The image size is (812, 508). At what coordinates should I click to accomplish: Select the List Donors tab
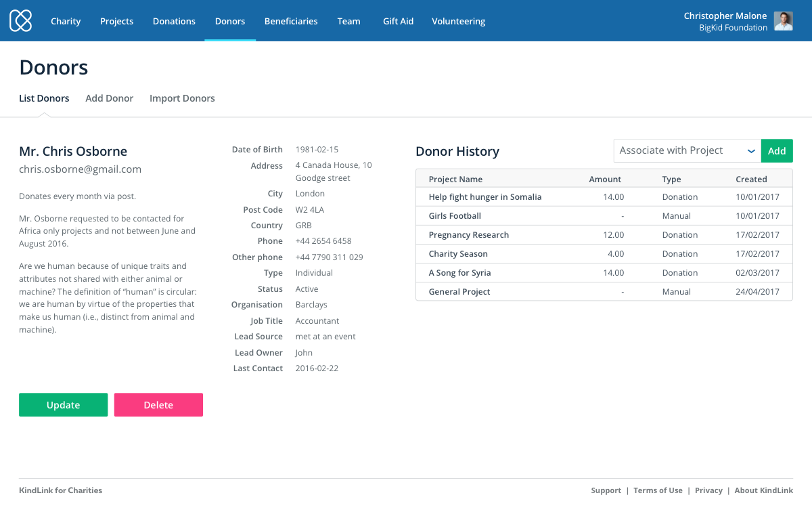tap(44, 98)
